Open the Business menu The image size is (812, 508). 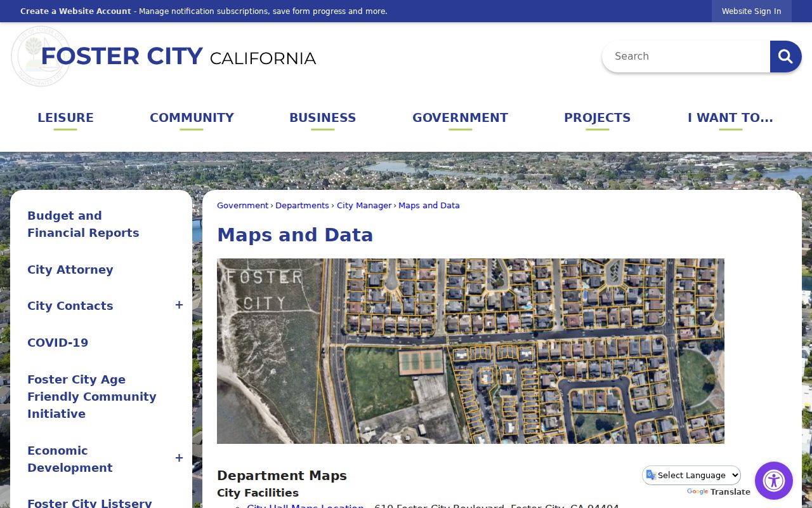[x=322, y=118]
